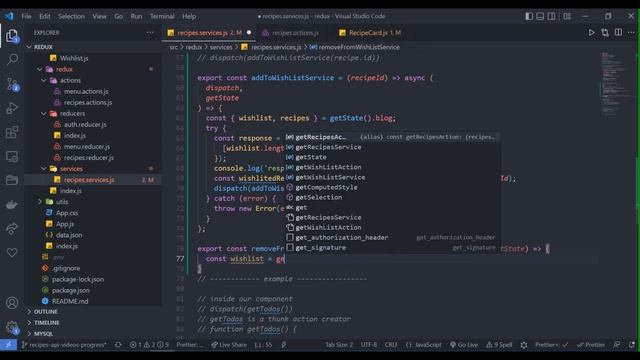Open editor More Actions ellipsis

(x=631, y=33)
